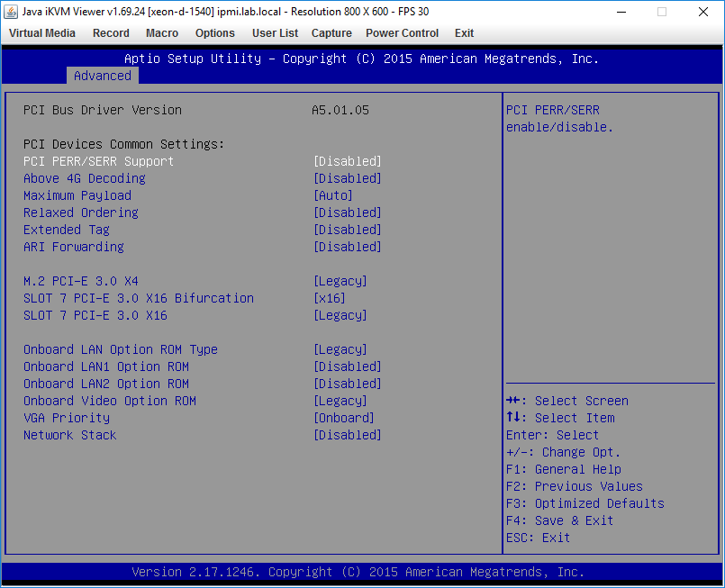
Task: Click the 'PCI PERR/SERR enable/disable.' help text
Action: pos(560,118)
